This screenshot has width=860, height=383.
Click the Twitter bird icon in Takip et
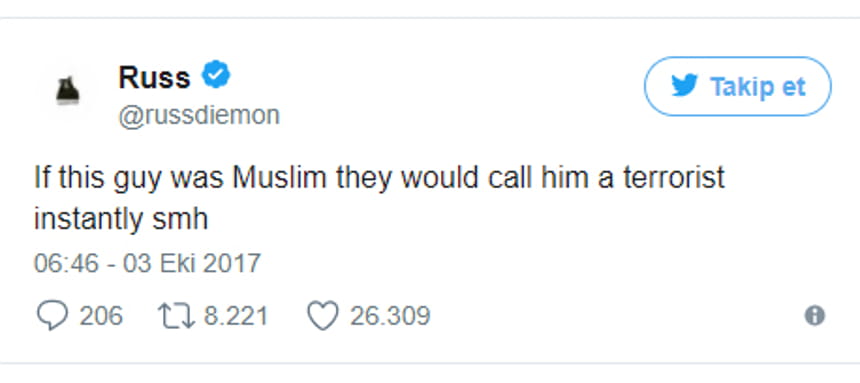click(x=684, y=86)
